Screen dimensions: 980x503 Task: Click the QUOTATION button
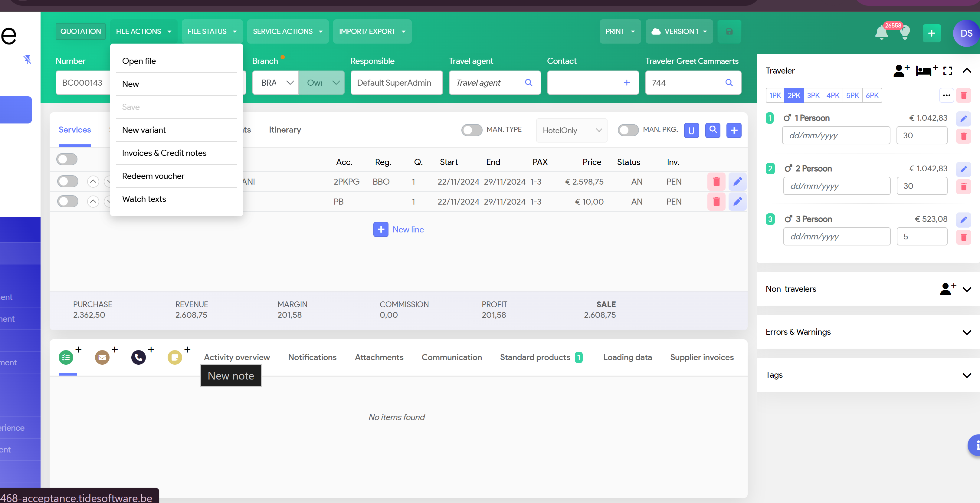(81, 31)
